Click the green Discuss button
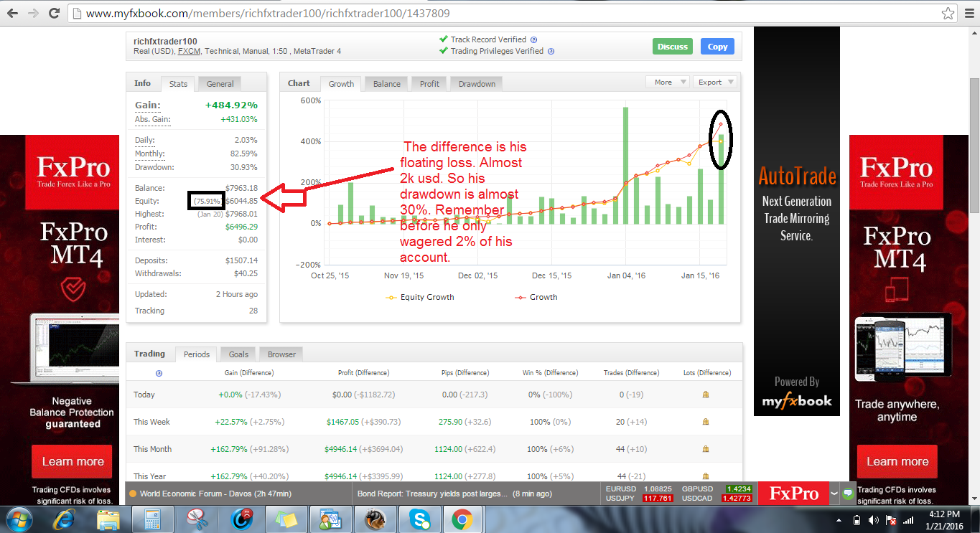 (673, 47)
